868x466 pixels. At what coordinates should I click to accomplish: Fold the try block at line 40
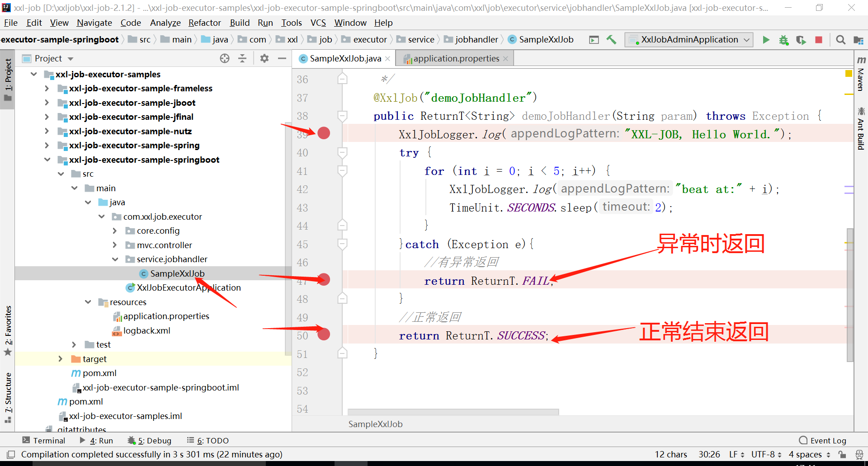click(342, 152)
